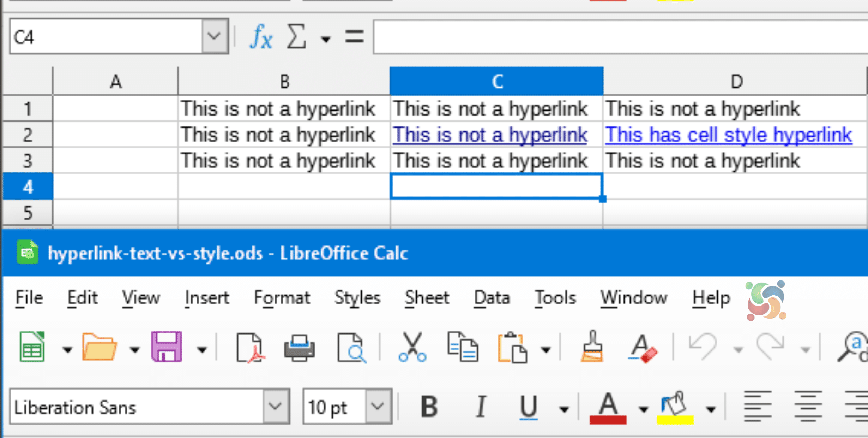Activate Clone Formatting paintbrush
Screen dimensions: 868x438
tap(592, 347)
